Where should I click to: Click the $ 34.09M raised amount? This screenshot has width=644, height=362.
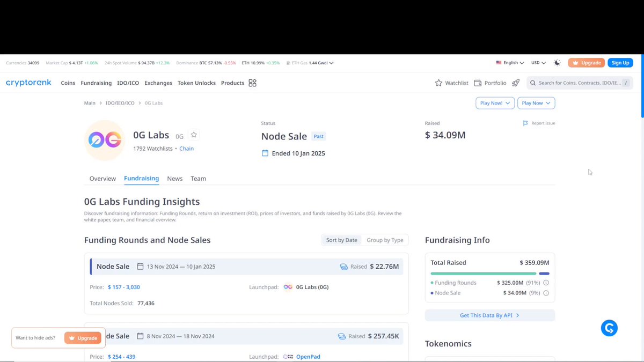(x=445, y=135)
